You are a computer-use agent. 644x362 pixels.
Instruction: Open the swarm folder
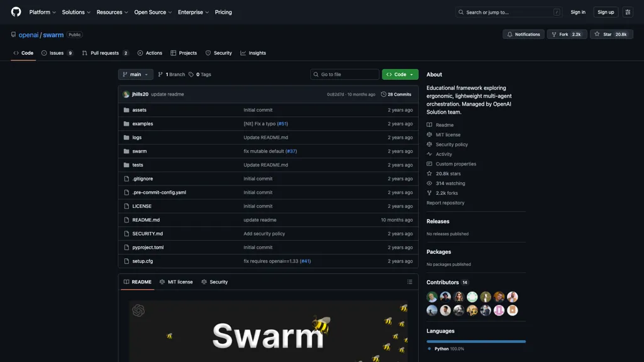tap(140, 151)
